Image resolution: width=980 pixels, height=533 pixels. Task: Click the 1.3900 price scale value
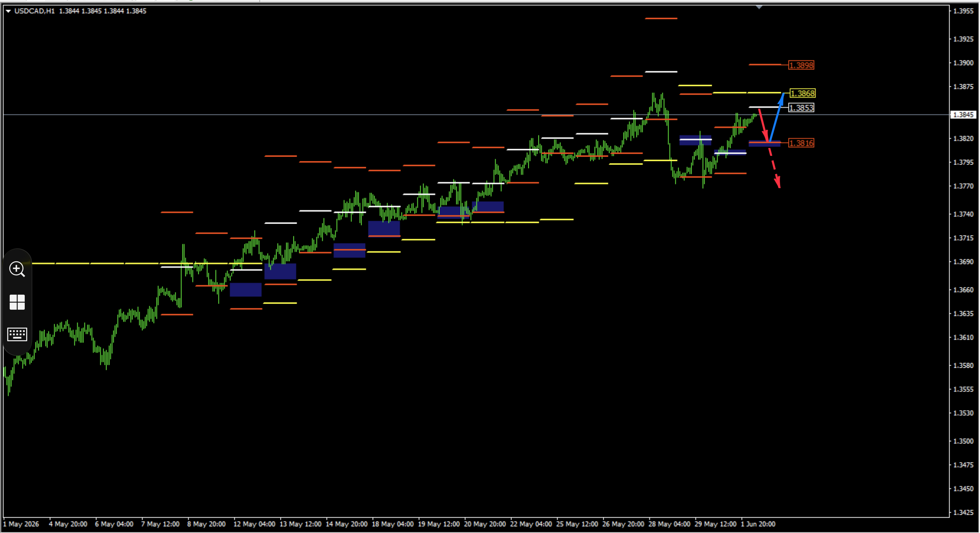[x=963, y=63]
